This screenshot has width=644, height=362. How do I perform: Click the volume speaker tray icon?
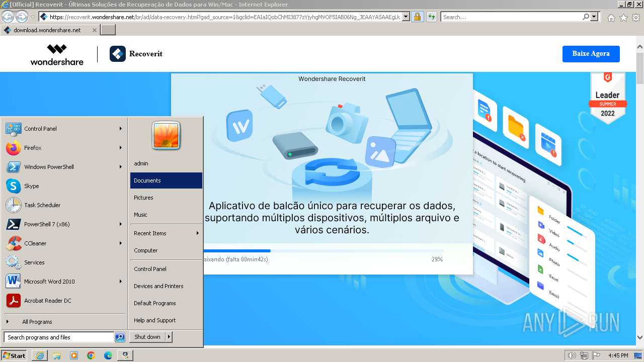click(x=572, y=355)
